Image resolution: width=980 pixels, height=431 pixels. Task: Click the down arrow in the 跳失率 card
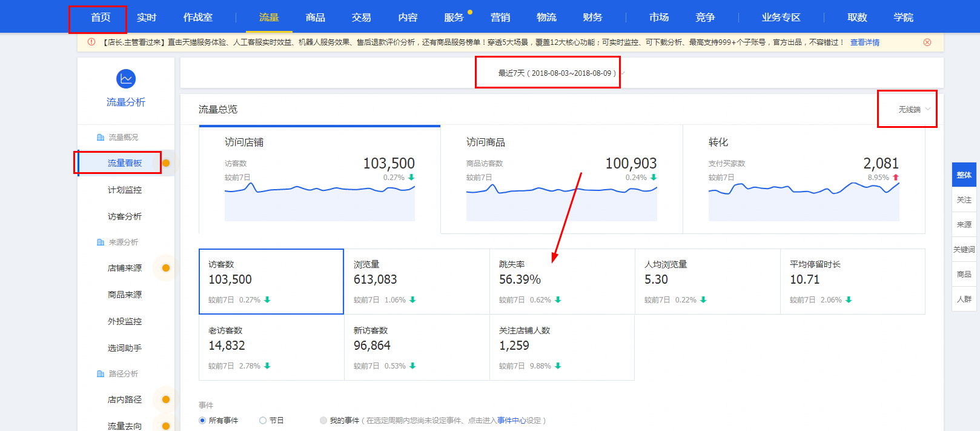558,300
